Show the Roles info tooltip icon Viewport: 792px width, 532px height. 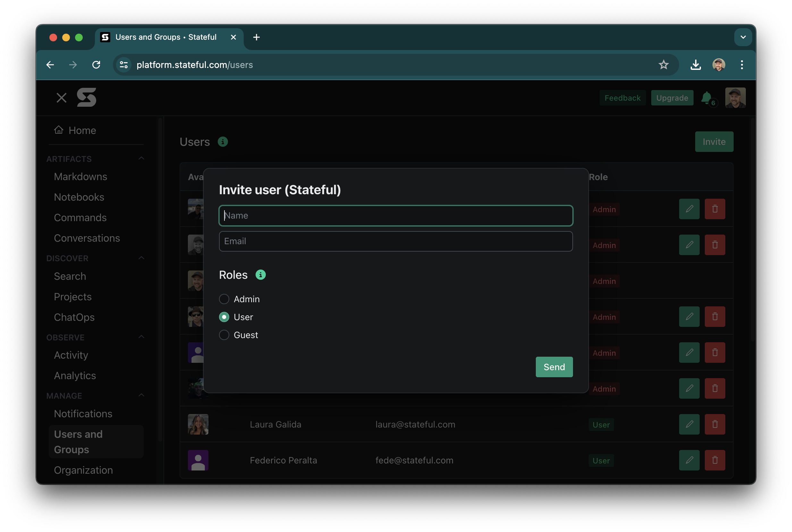coord(260,275)
